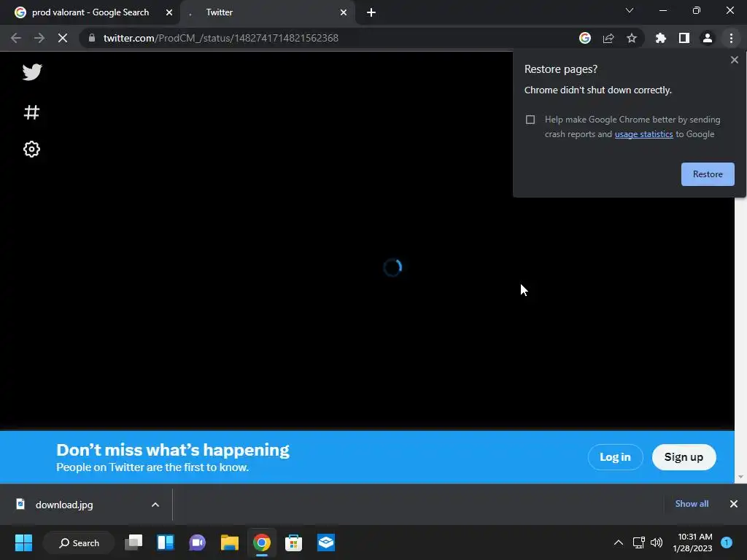Click the Log in button
This screenshot has width=747, height=560.
pyautogui.click(x=615, y=457)
